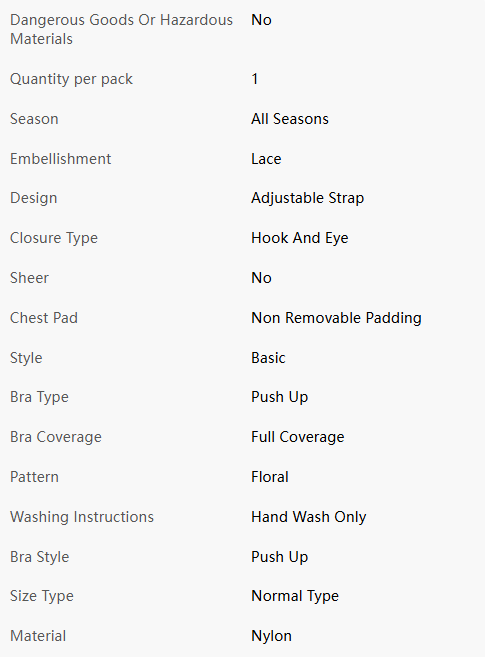Select the Quantity per pack label

pos(71,79)
